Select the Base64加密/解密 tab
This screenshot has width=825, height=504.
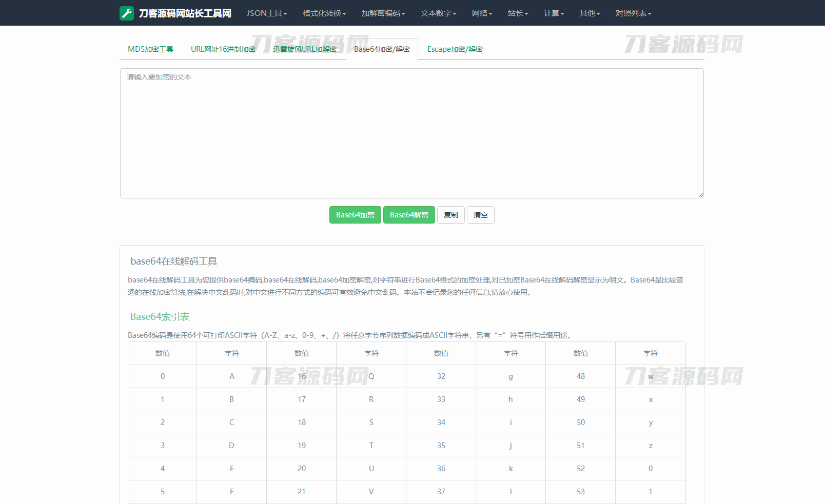tap(382, 49)
